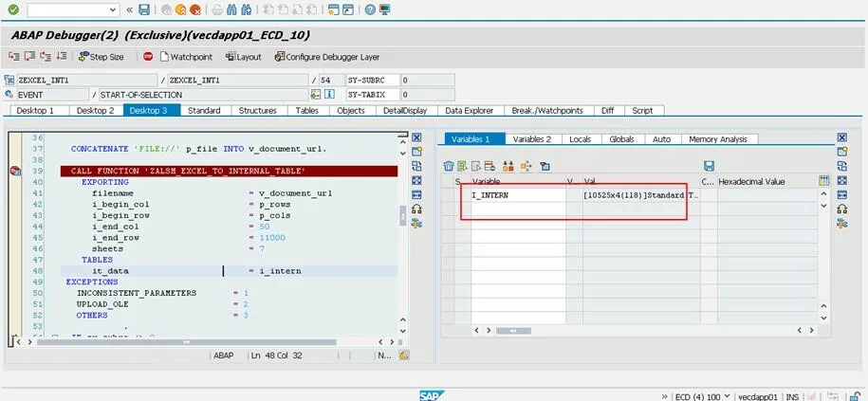Click the [10525x4(118)]Standard value cell
The image size is (868, 401).
tap(641, 195)
